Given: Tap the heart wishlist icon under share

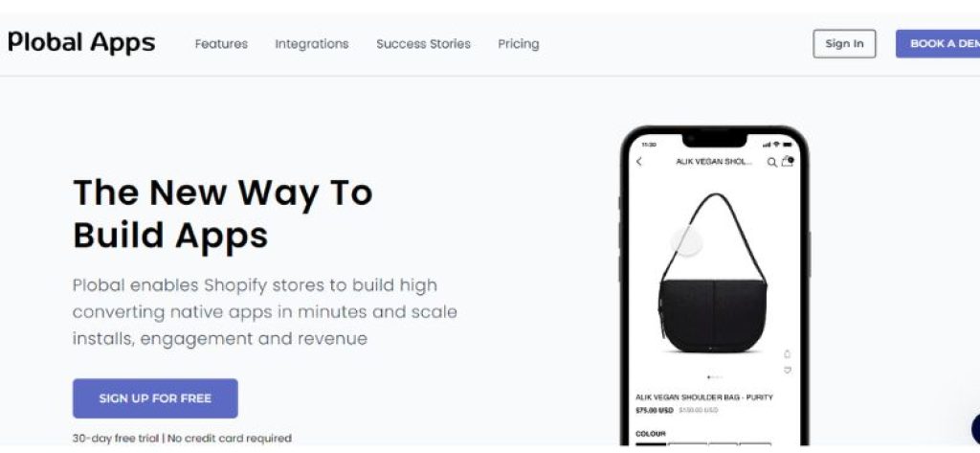Looking at the screenshot, I should (x=787, y=371).
